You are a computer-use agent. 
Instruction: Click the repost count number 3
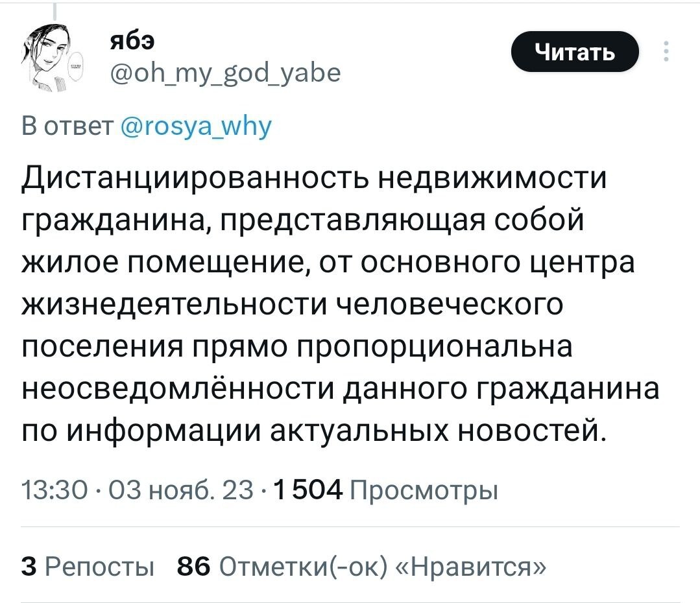27,567
